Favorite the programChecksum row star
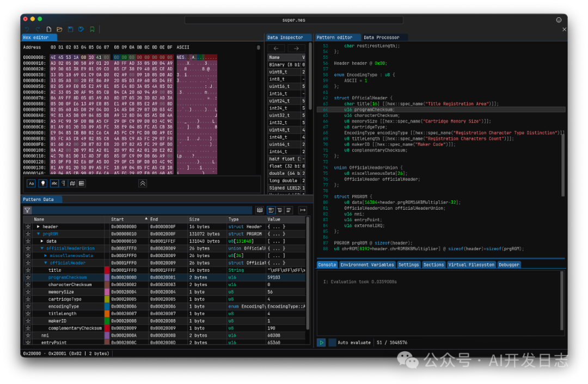The width and height of the screenshot is (588, 384). click(28, 277)
